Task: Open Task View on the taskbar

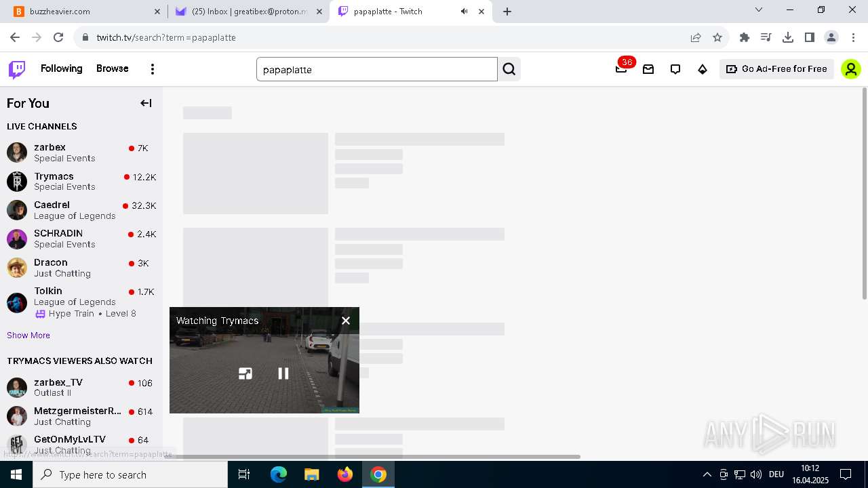Action: click(244, 474)
